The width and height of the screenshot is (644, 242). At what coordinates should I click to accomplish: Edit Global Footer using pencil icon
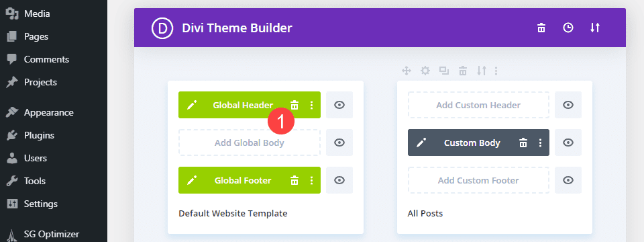tap(191, 180)
